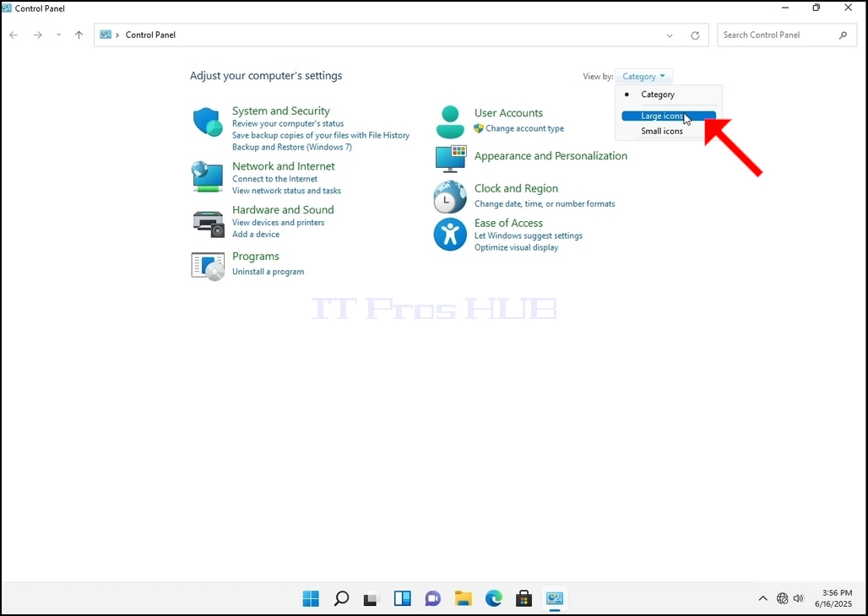Open Hardware and Sound heading link
The width and height of the screenshot is (868, 616).
[x=283, y=210]
